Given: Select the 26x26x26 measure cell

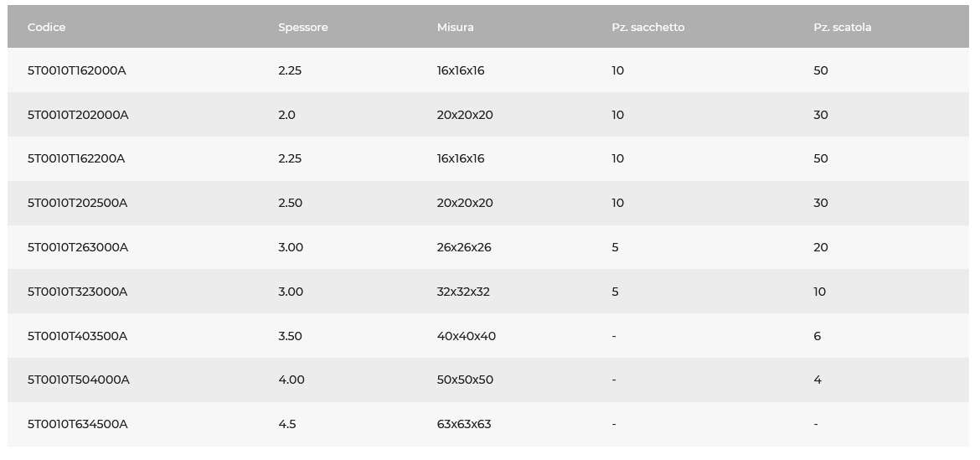Looking at the screenshot, I should tap(464, 247).
